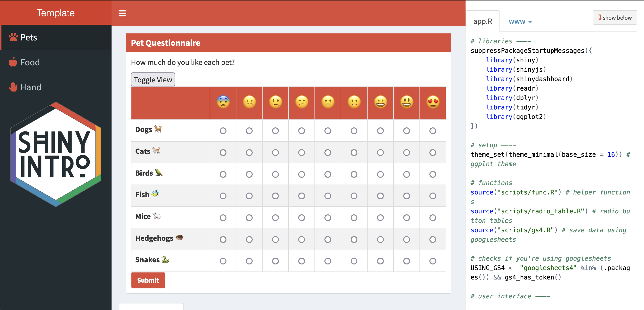Select heart-eyes rating for Dogs
Image resolution: width=644 pixels, height=310 pixels.
coord(433,131)
